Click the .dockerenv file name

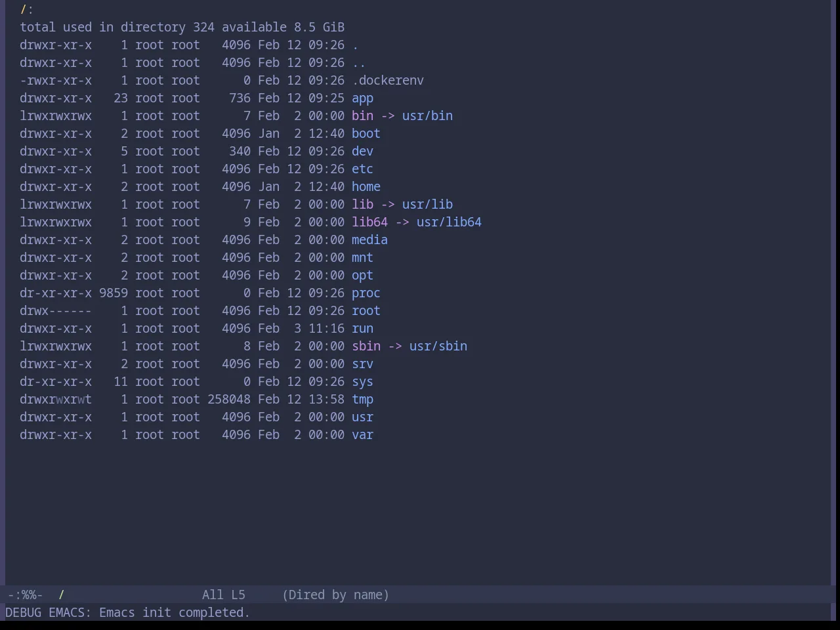(388, 81)
